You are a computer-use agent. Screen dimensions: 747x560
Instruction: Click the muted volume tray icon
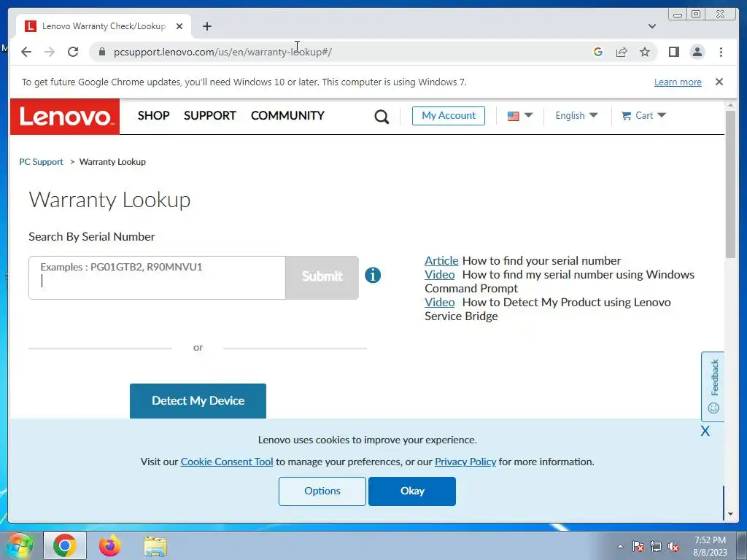click(673, 546)
